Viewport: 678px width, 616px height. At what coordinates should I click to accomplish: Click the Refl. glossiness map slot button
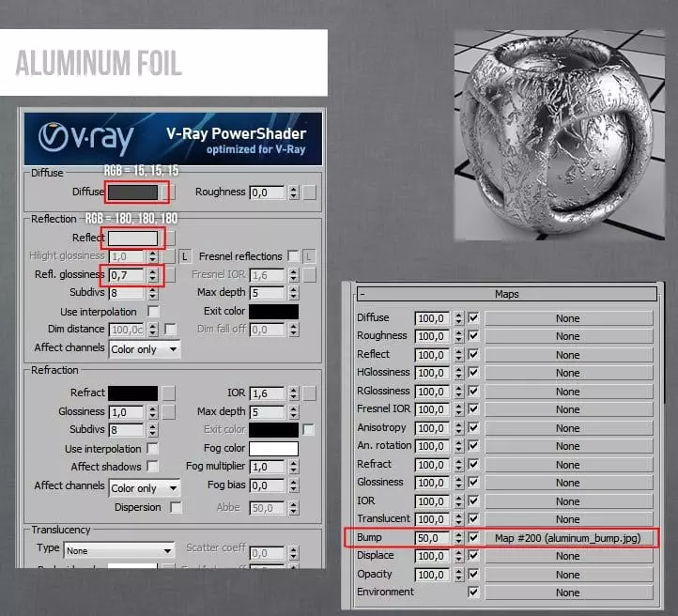pyautogui.click(x=170, y=275)
